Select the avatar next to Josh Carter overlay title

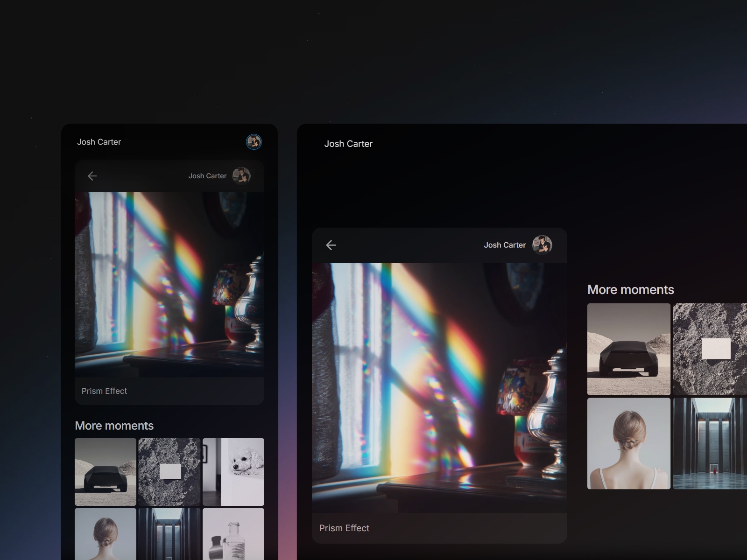pyautogui.click(x=242, y=176)
